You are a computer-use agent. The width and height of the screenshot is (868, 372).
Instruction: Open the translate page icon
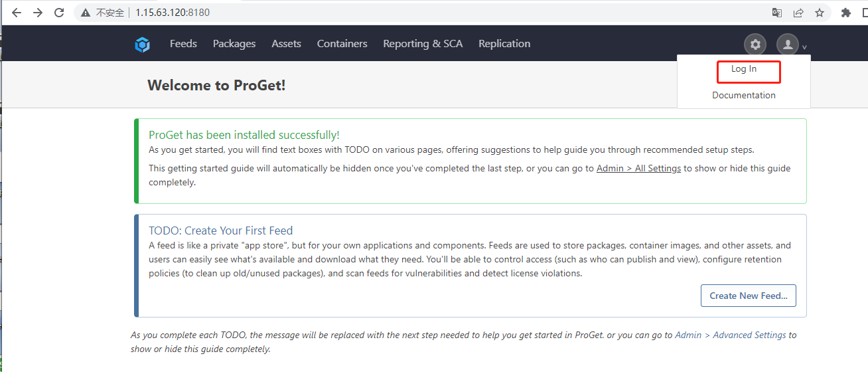pos(777,13)
